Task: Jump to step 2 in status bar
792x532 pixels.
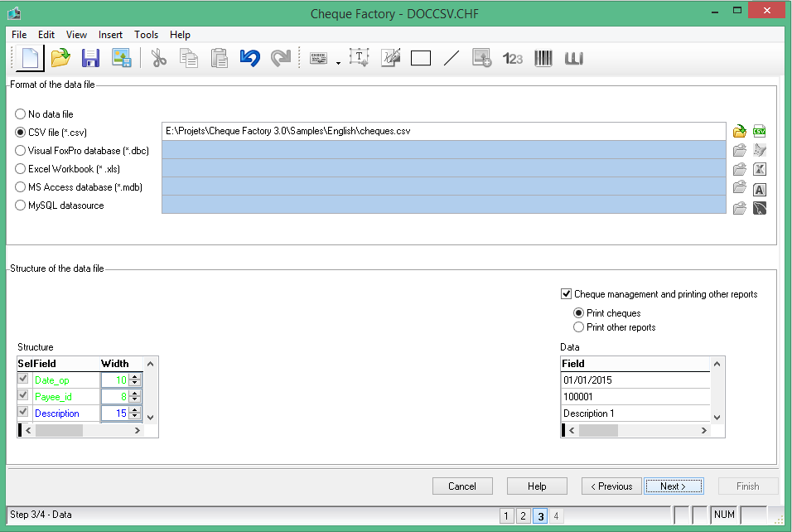Action: [524, 515]
